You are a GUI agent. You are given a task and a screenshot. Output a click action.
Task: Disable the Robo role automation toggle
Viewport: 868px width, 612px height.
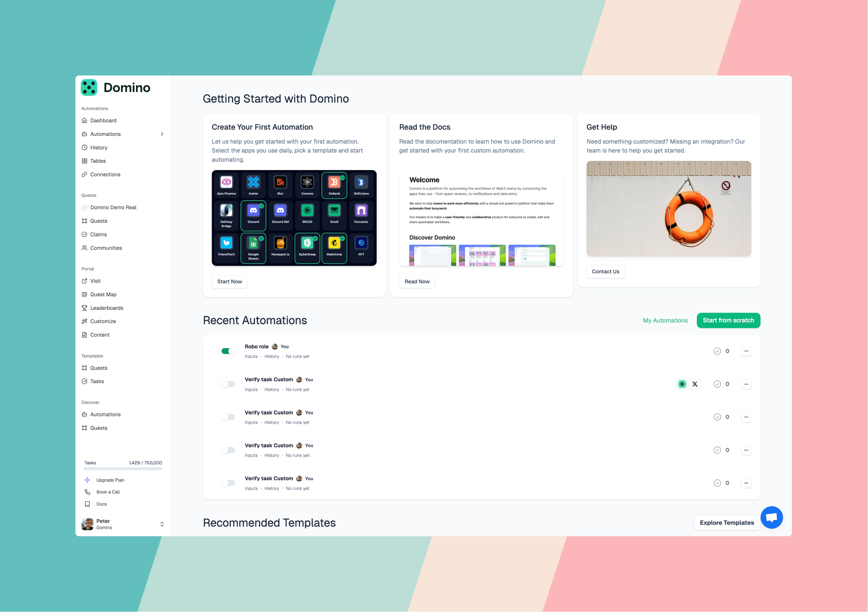tap(228, 351)
